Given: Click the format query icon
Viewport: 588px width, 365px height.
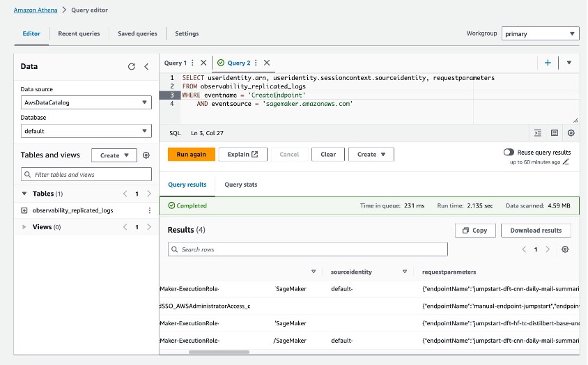Looking at the screenshot, I should pos(538,133).
